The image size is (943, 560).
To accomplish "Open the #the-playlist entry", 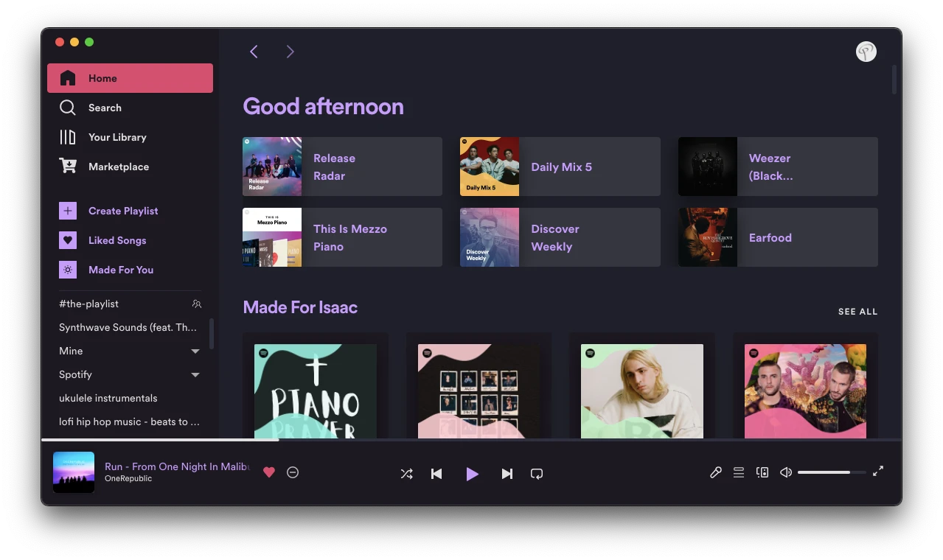I will pos(88,304).
